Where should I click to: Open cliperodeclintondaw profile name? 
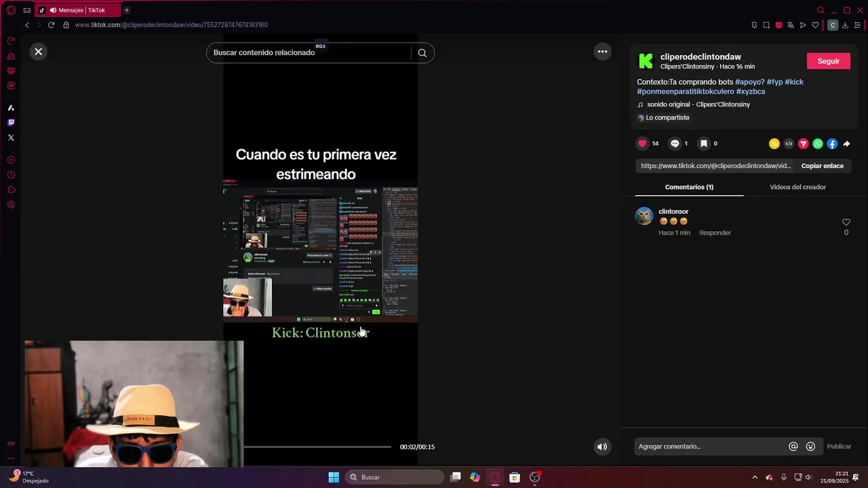click(701, 57)
